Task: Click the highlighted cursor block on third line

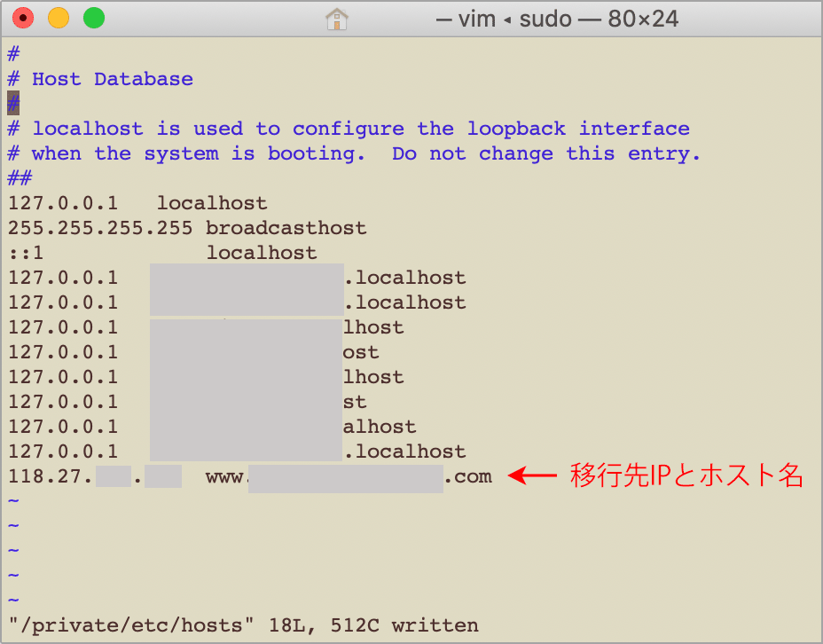Action: point(13,104)
